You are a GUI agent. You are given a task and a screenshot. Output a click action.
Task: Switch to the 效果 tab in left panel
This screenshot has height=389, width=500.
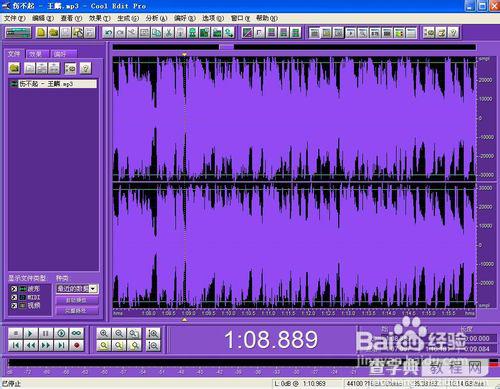pyautogui.click(x=37, y=54)
